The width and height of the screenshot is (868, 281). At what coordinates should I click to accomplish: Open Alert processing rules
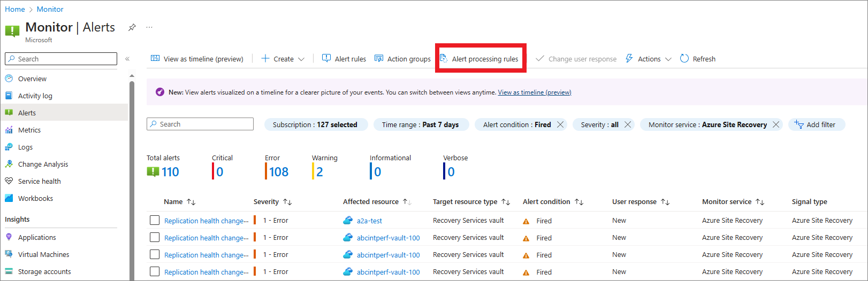(479, 59)
